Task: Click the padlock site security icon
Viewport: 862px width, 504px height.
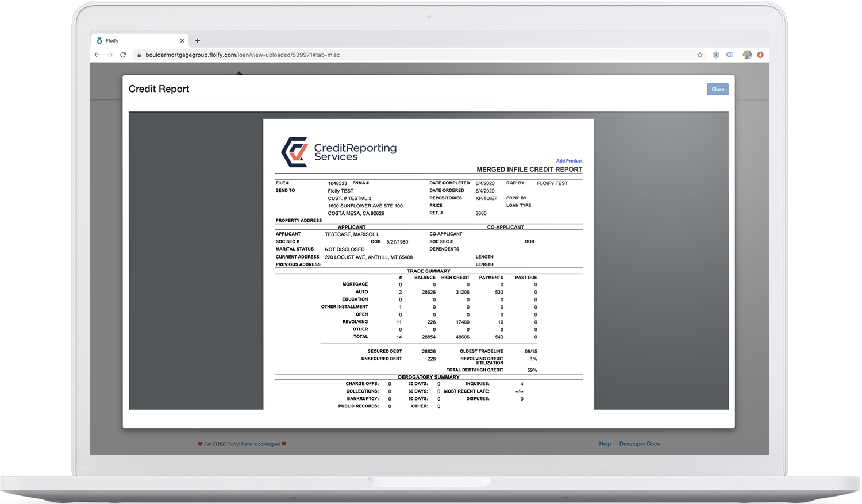Action: pos(138,55)
